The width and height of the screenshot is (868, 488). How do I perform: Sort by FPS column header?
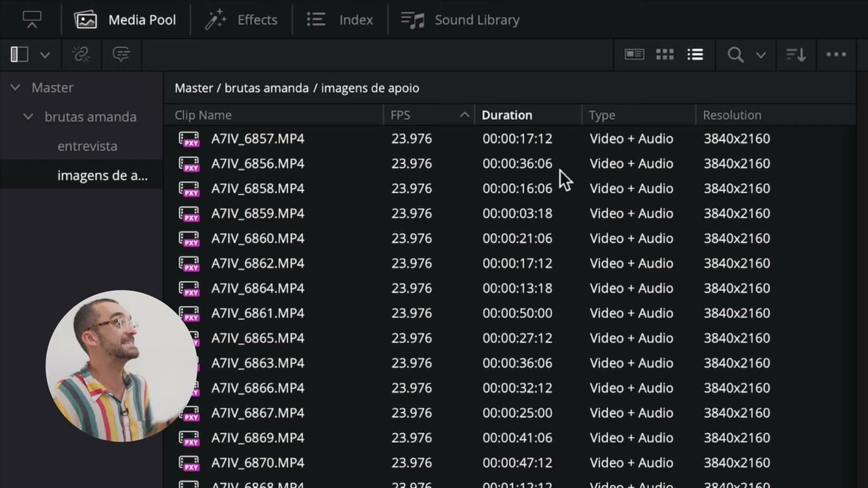400,115
